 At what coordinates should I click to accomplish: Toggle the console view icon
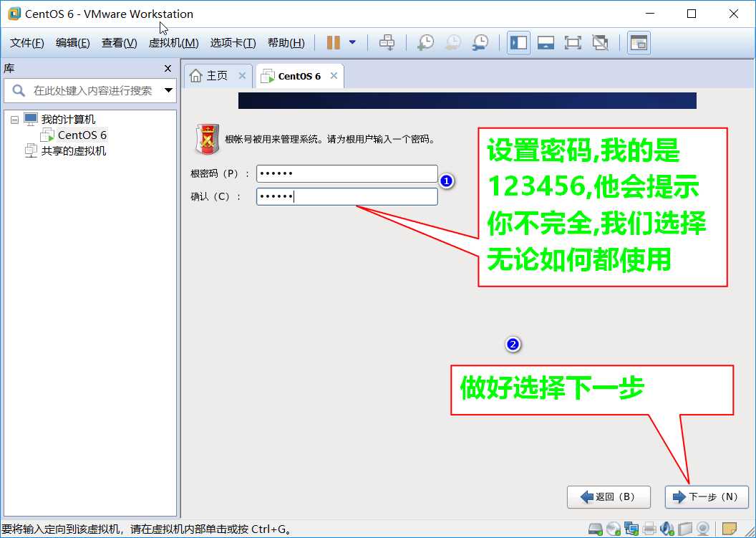639,43
